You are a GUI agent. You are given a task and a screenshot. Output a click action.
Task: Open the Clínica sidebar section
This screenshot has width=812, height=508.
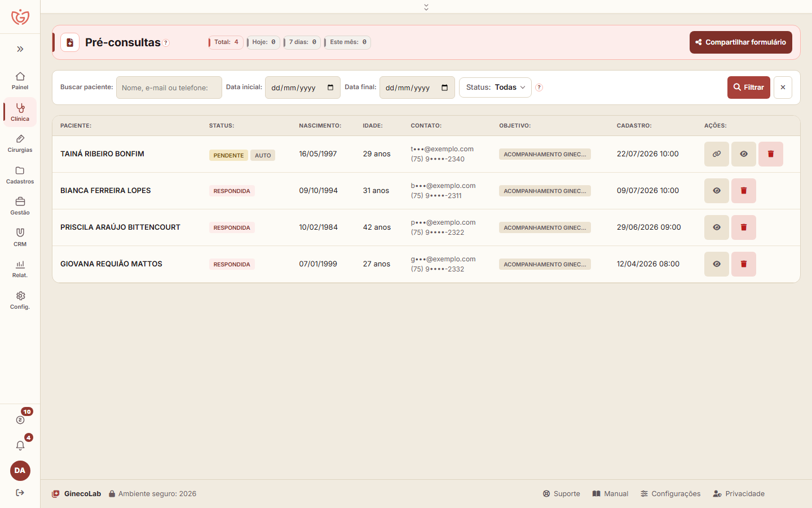click(20, 112)
